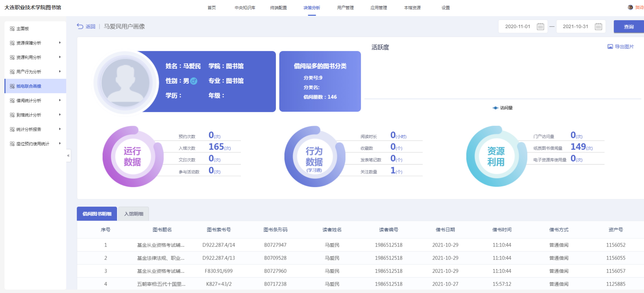
Task: Click the export image icon
Action: 610,47
